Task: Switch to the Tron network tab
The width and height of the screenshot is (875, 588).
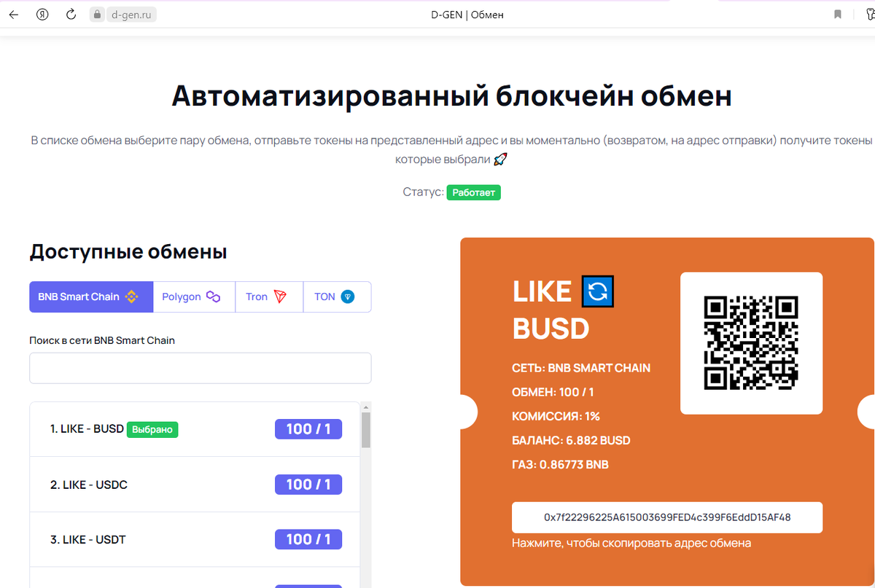Action: 269,297
